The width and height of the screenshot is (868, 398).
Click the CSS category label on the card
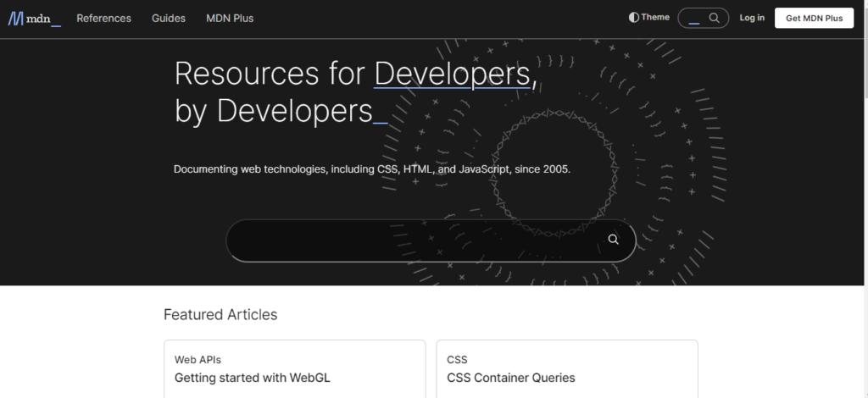[457, 360]
